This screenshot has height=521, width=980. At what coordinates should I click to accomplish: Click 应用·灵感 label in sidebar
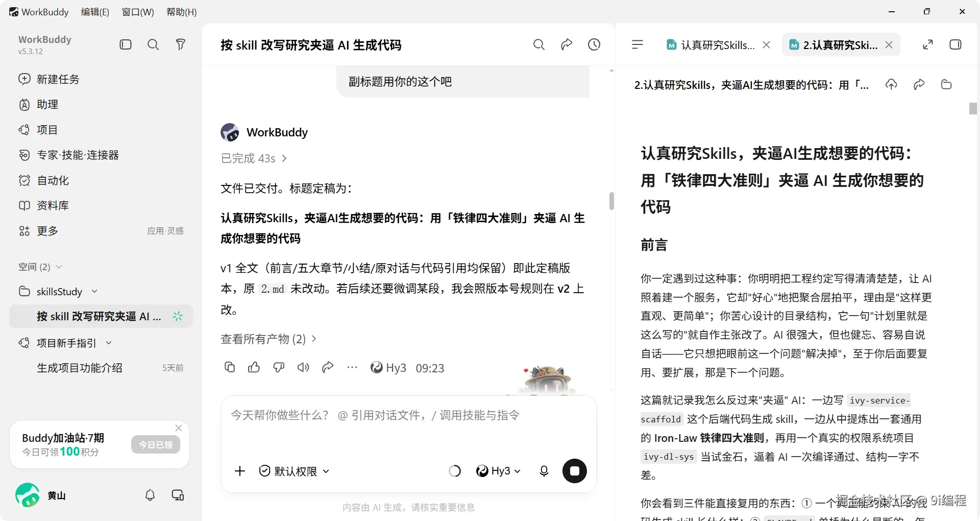(x=165, y=231)
